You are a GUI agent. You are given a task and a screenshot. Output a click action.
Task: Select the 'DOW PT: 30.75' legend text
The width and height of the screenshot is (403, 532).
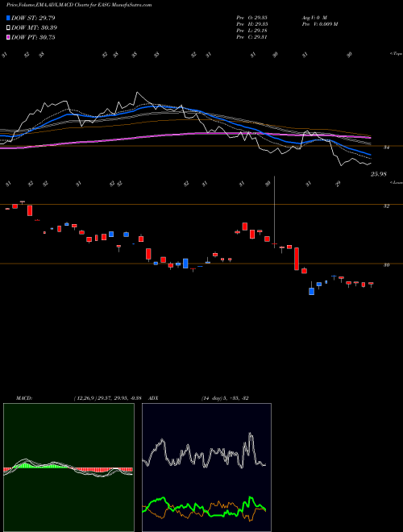click(33, 37)
